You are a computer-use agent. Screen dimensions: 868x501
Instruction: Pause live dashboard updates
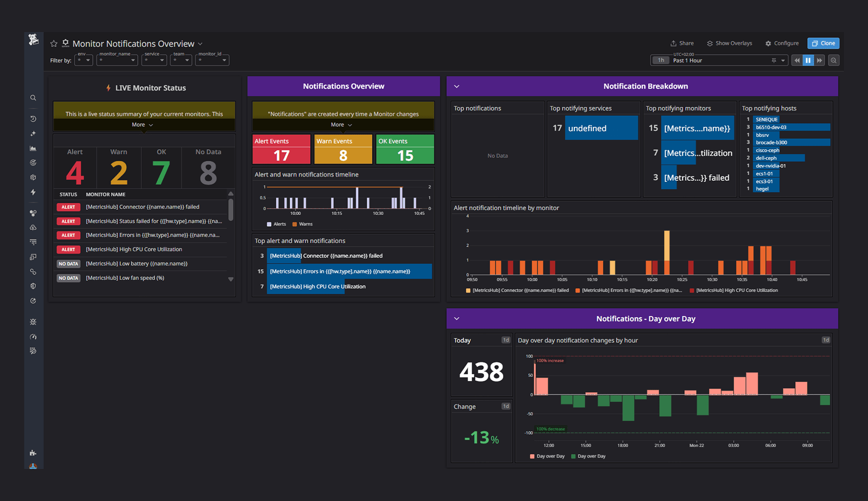point(808,60)
